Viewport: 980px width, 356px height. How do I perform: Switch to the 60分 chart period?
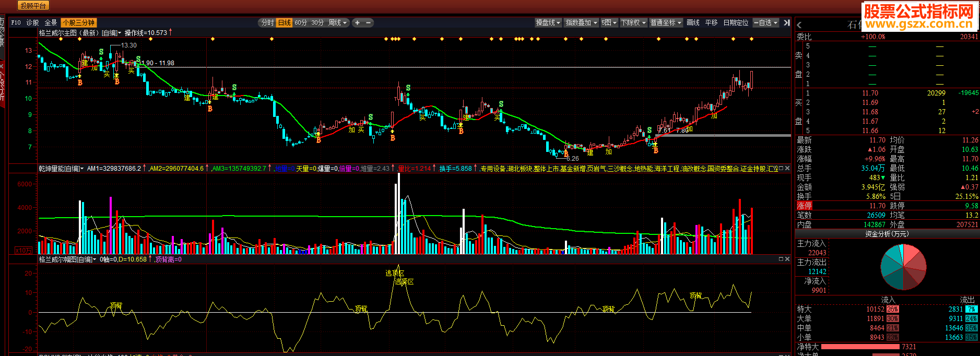coord(301,22)
